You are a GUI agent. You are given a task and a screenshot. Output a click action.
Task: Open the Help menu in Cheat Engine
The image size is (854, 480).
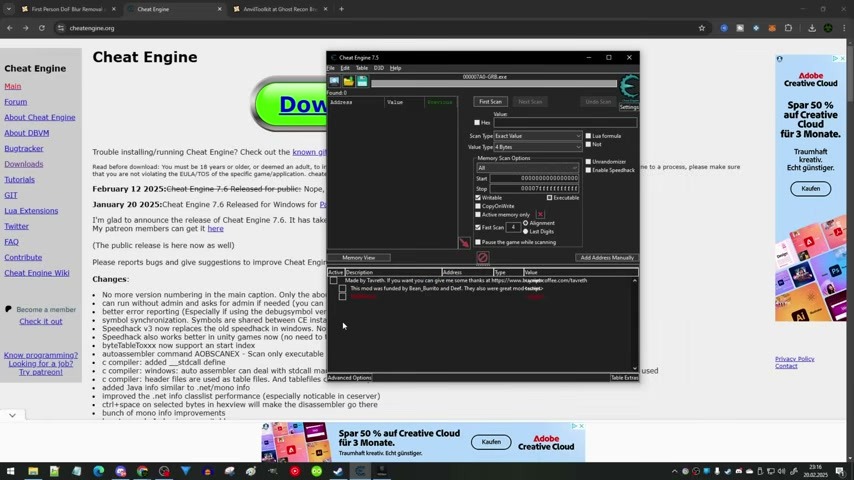pos(395,68)
